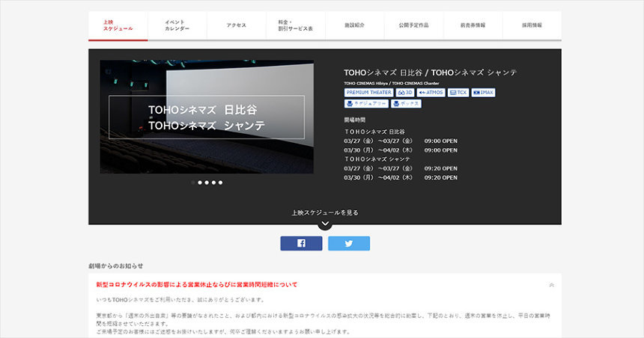Click the 開場時間 heading
This screenshot has height=338, width=644.
click(x=354, y=120)
